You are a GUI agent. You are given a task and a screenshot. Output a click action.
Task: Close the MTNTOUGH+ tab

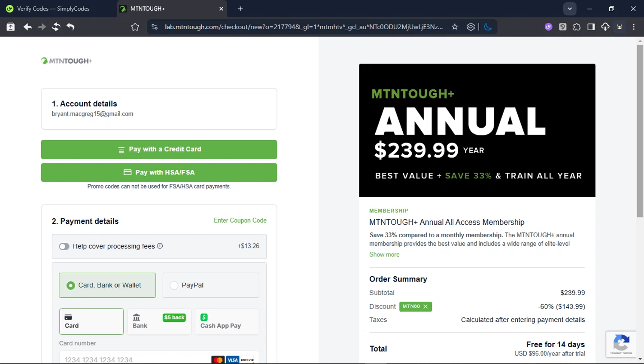(222, 9)
